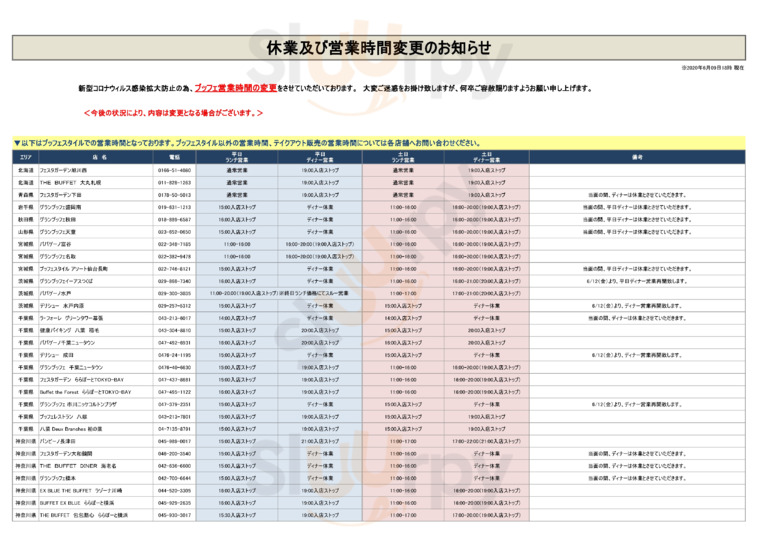This screenshot has height=536, width=758.
Task: Select store name グランブッフェ 市川ニッケコルトンプラザ
Action: (x=78, y=405)
